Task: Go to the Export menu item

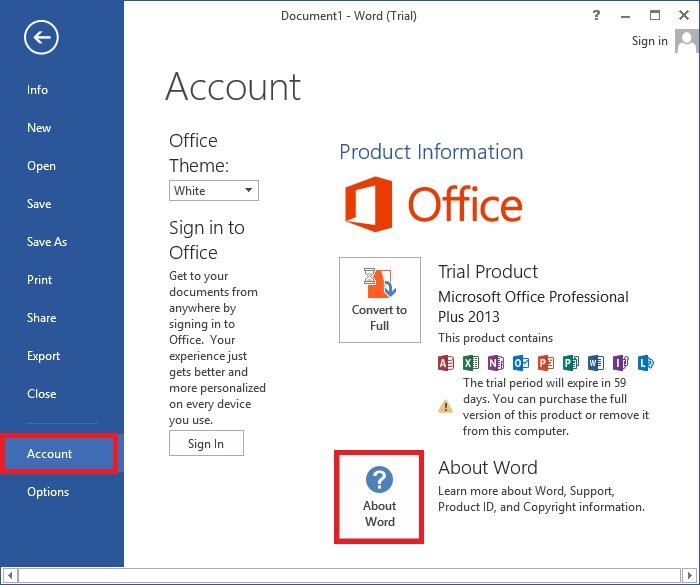Action: (x=44, y=356)
